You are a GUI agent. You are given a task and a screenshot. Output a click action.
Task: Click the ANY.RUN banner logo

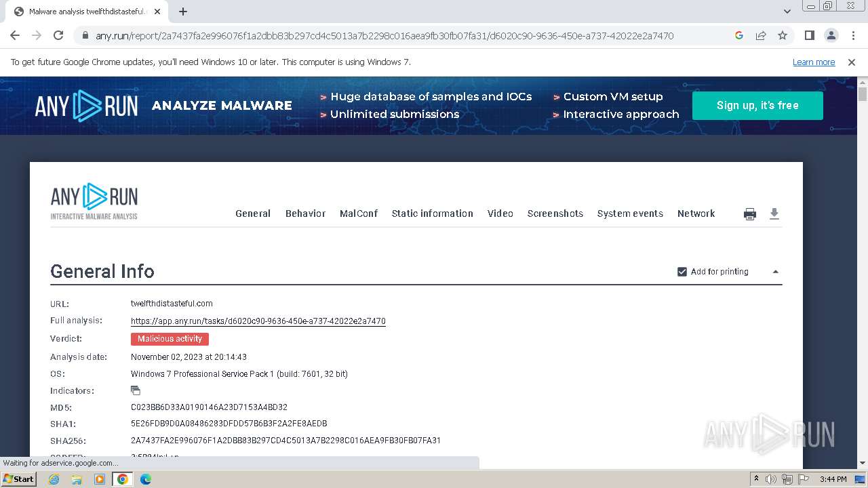(x=86, y=106)
